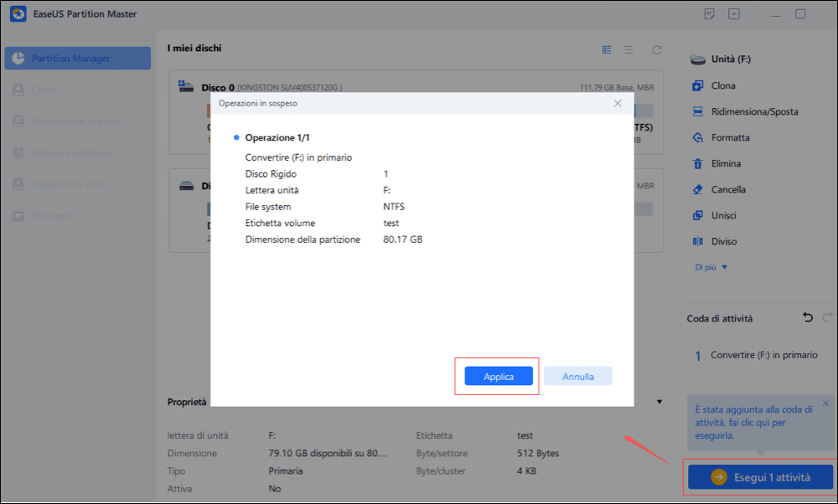The image size is (838, 504).
Task: Click the Unisci merge icon
Action: (697, 215)
